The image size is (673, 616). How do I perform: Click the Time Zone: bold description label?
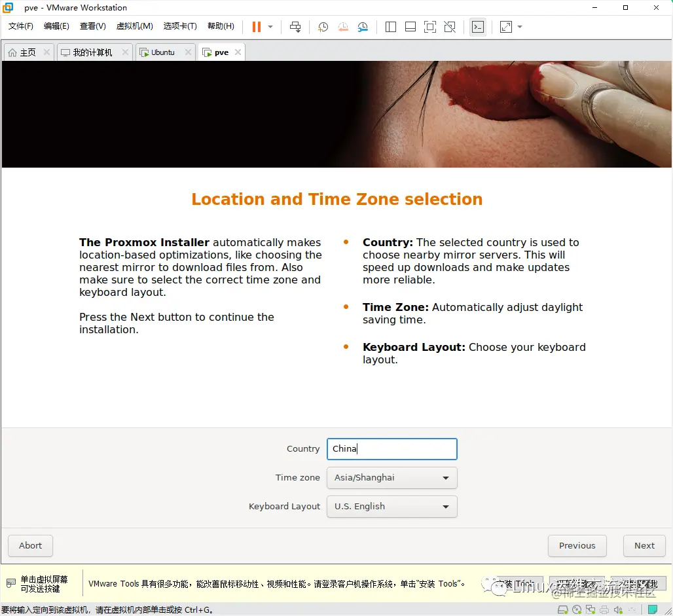coord(395,308)
